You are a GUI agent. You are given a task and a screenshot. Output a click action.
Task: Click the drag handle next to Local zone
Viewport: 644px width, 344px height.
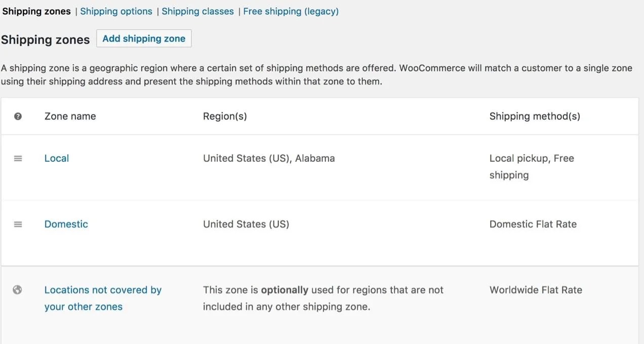[x=18, y=158]
